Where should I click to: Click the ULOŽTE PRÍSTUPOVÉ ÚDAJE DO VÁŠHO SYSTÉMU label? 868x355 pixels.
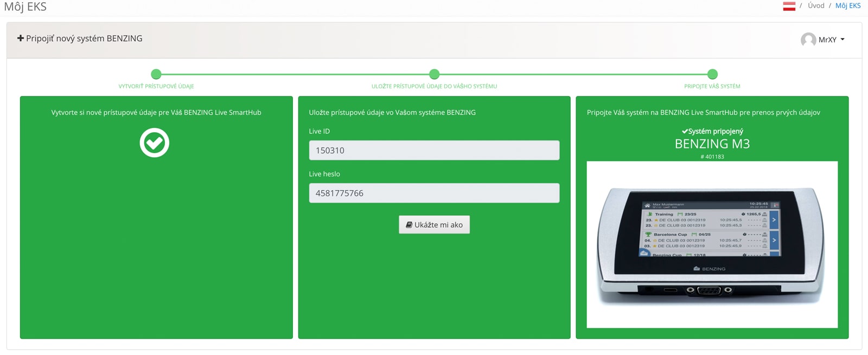click(x=434, y=86)
